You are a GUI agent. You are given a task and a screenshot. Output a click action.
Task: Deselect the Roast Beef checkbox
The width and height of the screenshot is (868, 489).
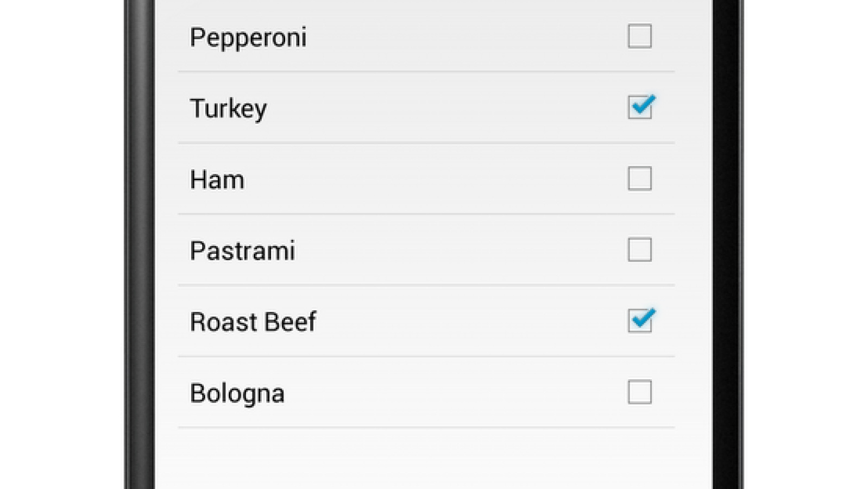pyautogui.click(x=639, y=321)
